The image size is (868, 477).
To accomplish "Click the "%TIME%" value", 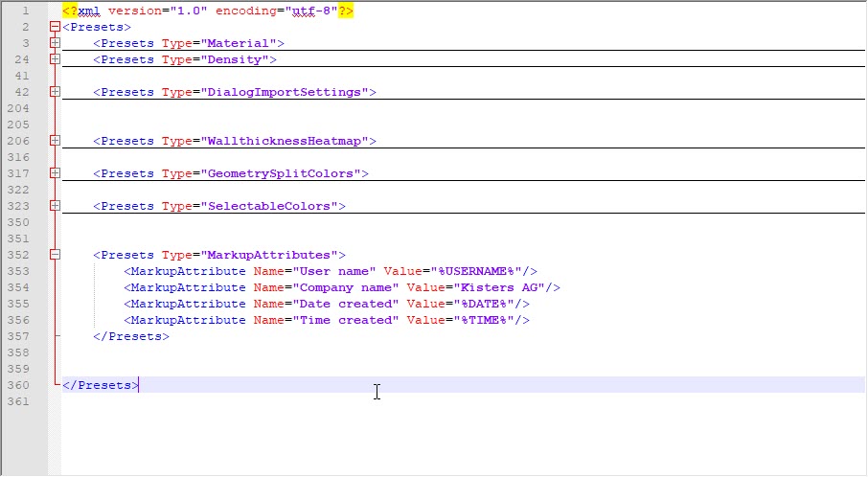I will click(x=484, y=320).
